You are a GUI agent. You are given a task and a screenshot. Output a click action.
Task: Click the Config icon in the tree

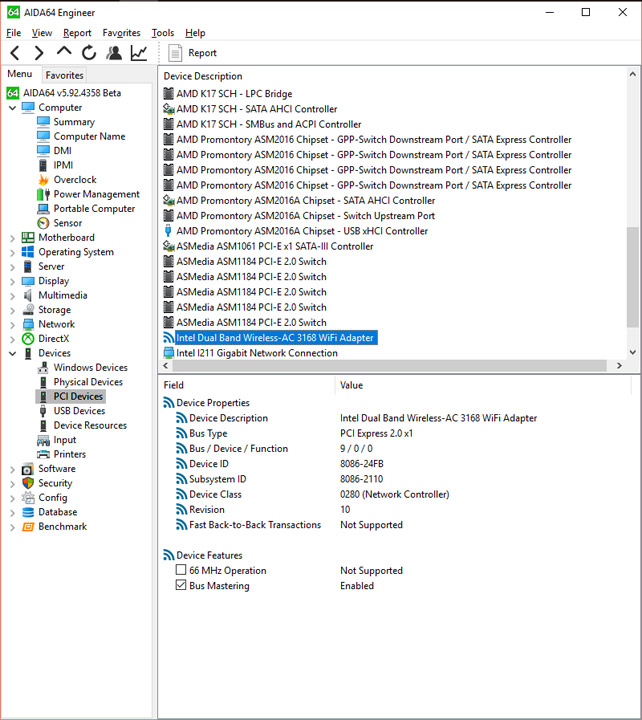coord(28,497)
